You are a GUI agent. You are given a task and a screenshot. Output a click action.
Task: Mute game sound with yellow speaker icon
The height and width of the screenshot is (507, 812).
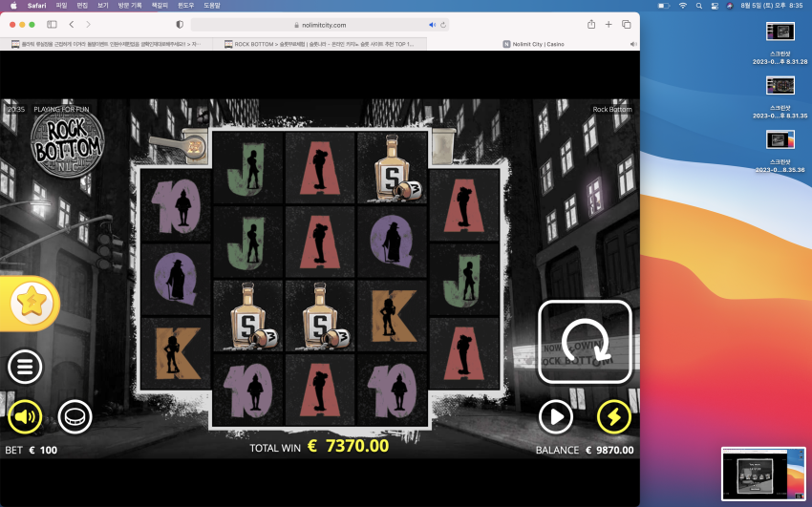[25, 416]
